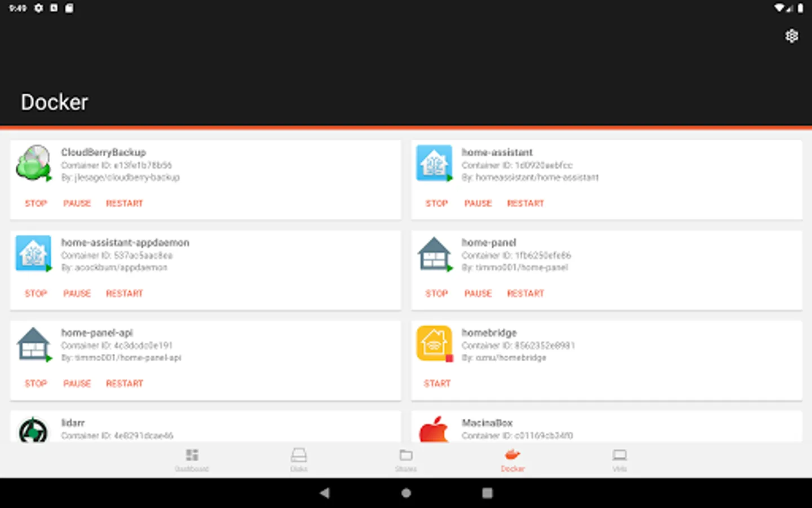
Task: Restart the CloudBerryBackup container
Action: coord(125,203)
